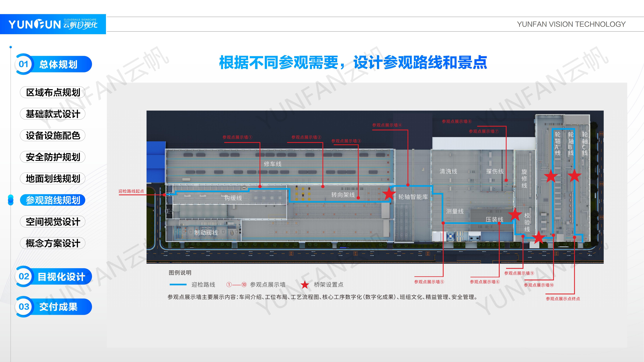Screen dimensions: 644x362
Task: Click label 参观点展示墙⑧
Action: (x=457, y=121)
